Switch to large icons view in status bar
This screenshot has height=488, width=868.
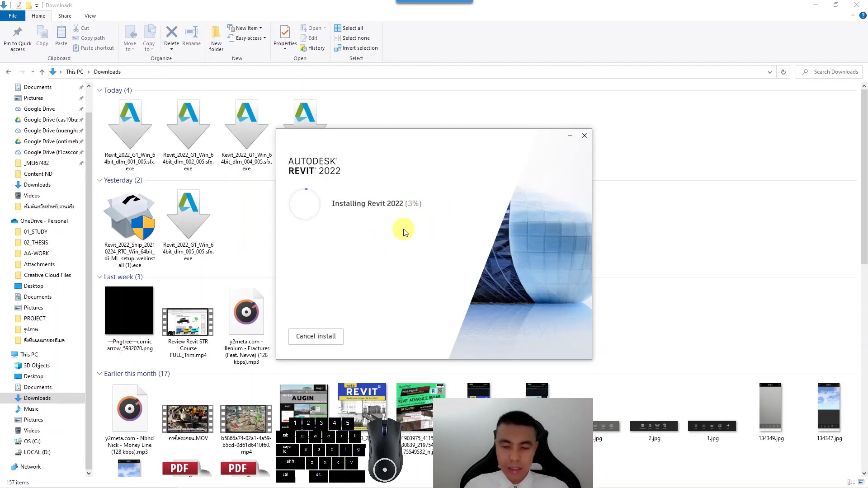tap(861, 482)
